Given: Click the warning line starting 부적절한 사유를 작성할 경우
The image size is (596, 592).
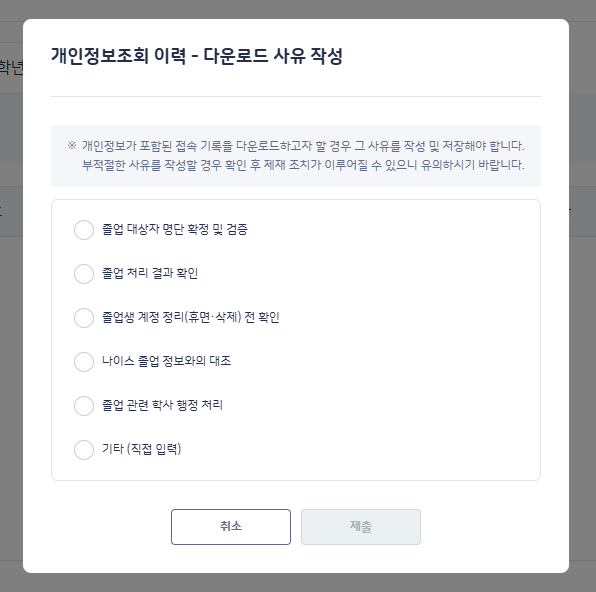Looking at the screenshot, I should (x=303, y=165).
